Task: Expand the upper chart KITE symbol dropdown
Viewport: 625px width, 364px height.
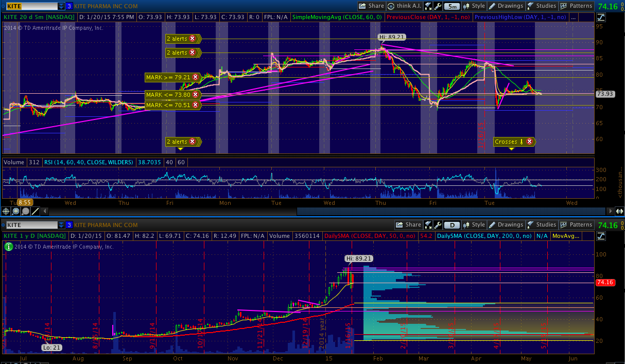Action: point(61,6)
